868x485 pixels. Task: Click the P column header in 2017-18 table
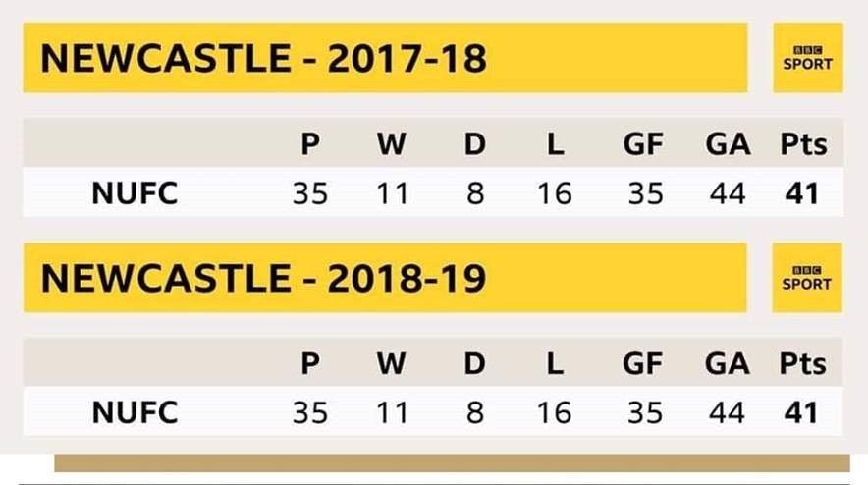tap(310, 145)
